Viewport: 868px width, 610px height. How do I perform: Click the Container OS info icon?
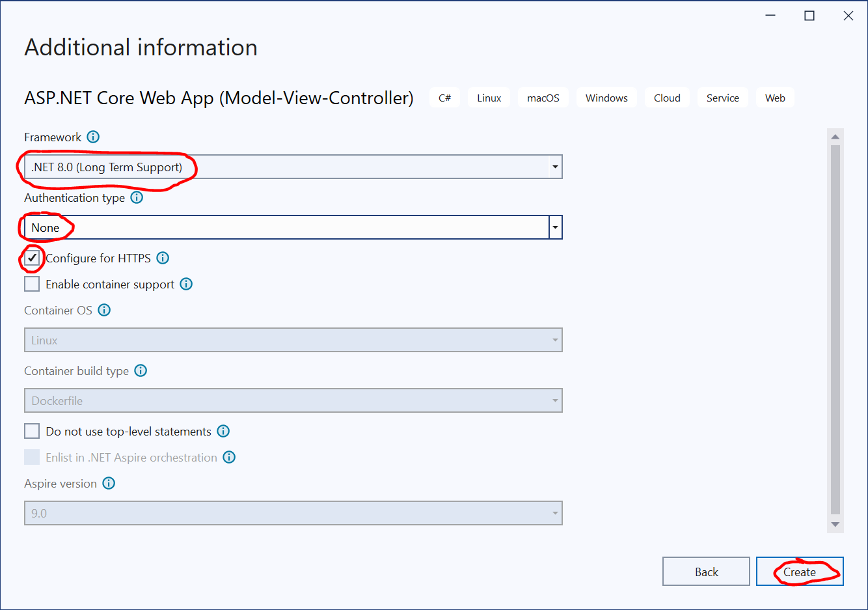(104, 310)
